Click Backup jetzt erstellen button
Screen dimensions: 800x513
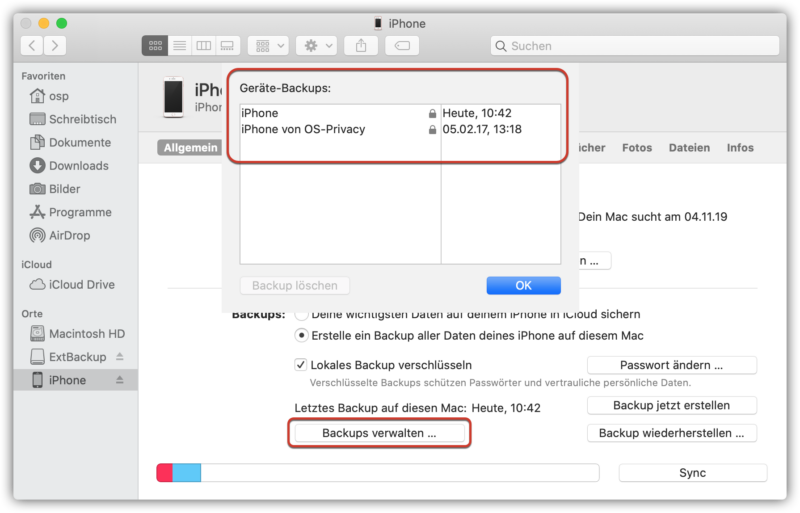pyautogui.click(x=671, y=405)
